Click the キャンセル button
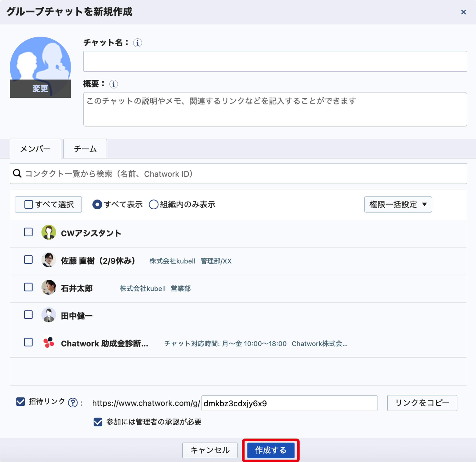The height and width of the screenshot is (462, 476). click(x=210, y=450)
